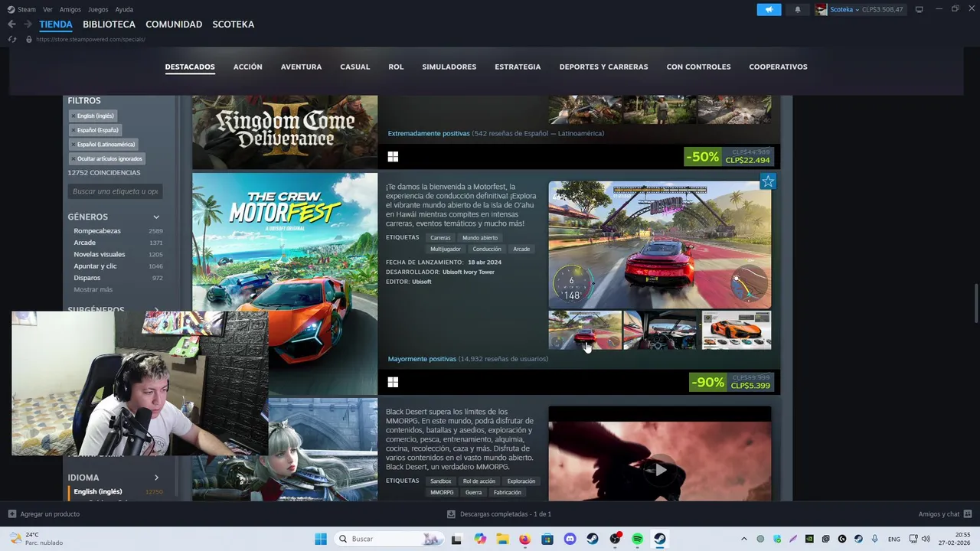
Task: Click the Steam forward navigation arrow
Action: pyautogui.click(x=28, y=24)
